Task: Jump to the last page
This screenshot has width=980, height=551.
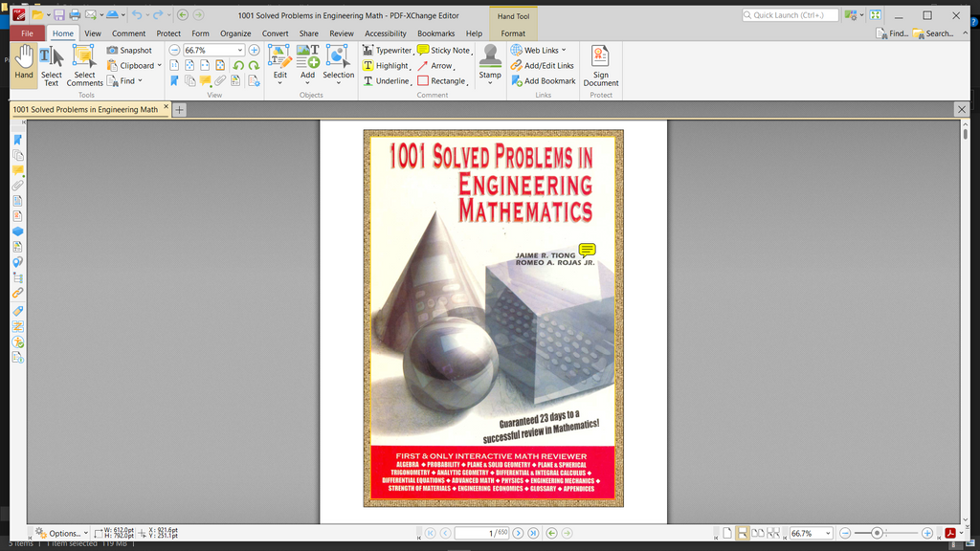Action: pyautogui.click(x=533, y=533)
